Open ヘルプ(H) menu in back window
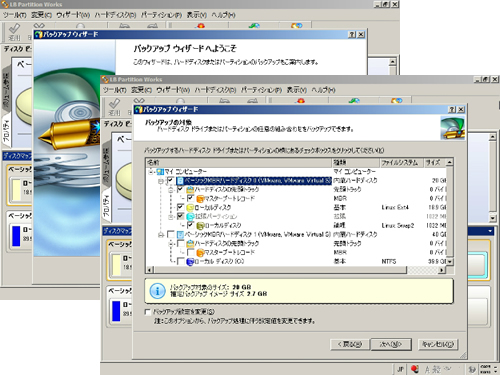This screenshot has height=375, width=500. tap(223, 15)
